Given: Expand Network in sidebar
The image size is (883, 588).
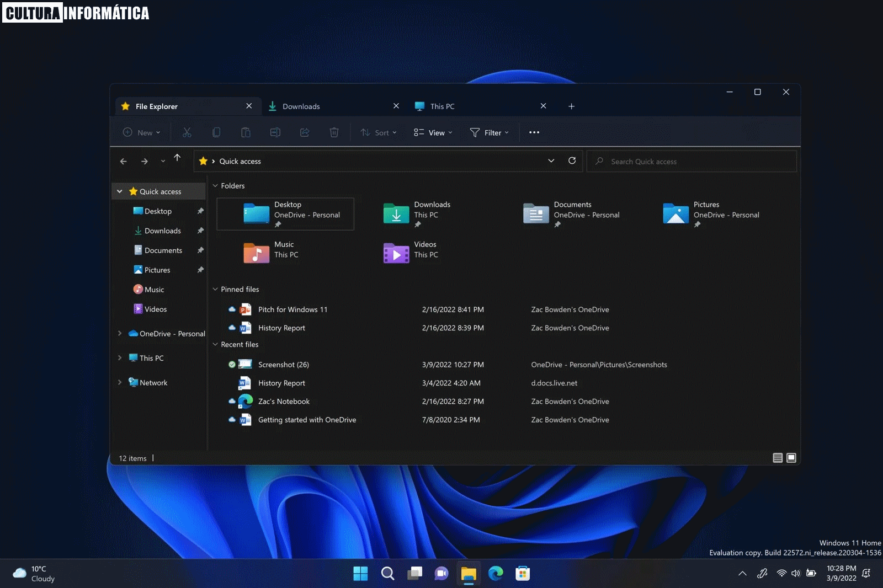Looking at the screenshot, I should [120, 382].
